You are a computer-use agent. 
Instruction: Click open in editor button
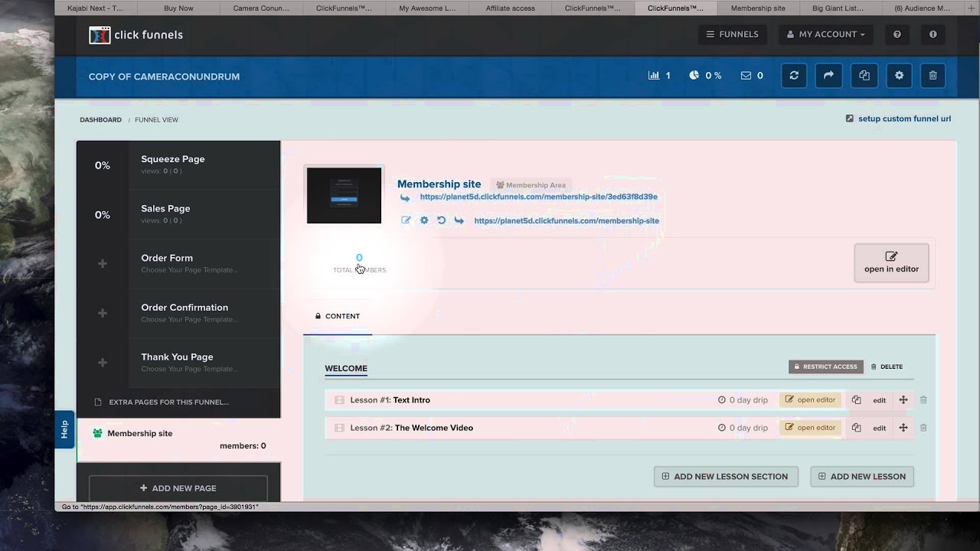pyautogui.click(x=891, y=262)
